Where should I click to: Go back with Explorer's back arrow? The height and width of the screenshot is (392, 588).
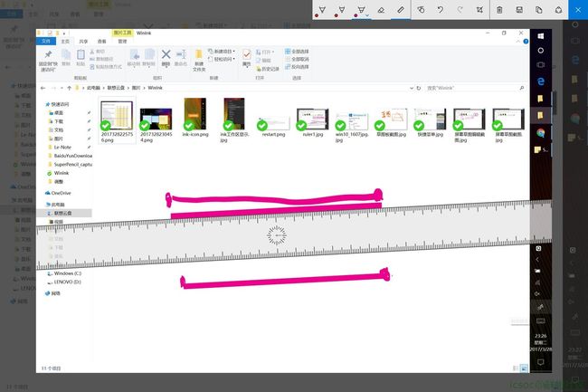point(43,88)
